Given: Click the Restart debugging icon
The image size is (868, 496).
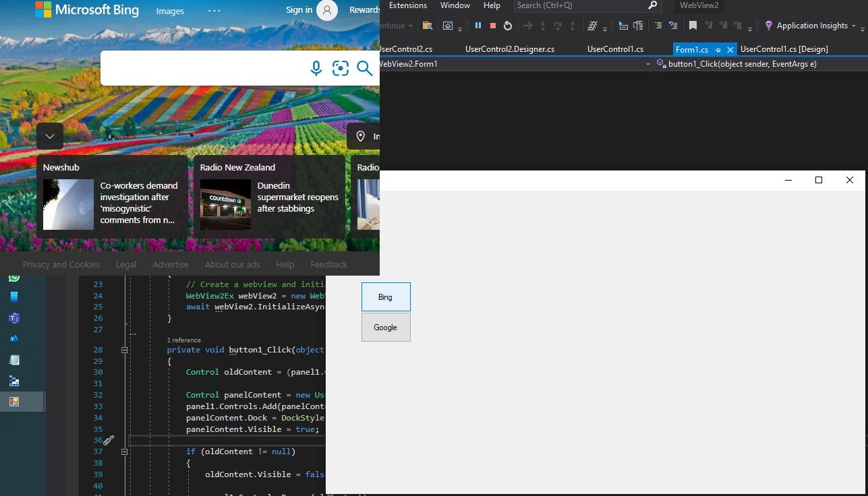Looking at the screenshot, I should [508, 25].
